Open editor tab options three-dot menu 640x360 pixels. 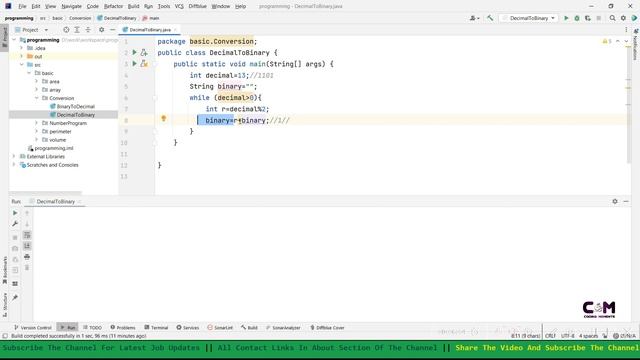tap(627, 30)
